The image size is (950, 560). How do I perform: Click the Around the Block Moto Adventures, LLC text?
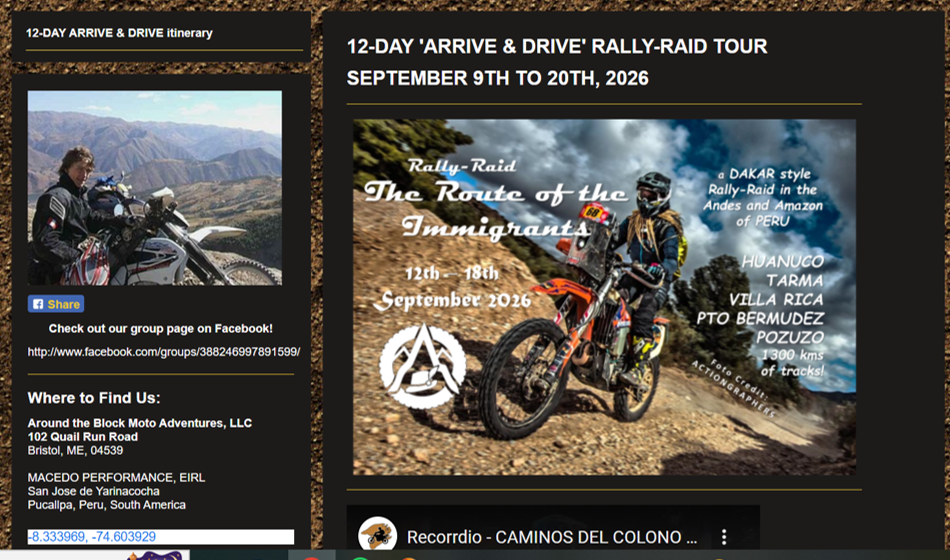[139, 423]
